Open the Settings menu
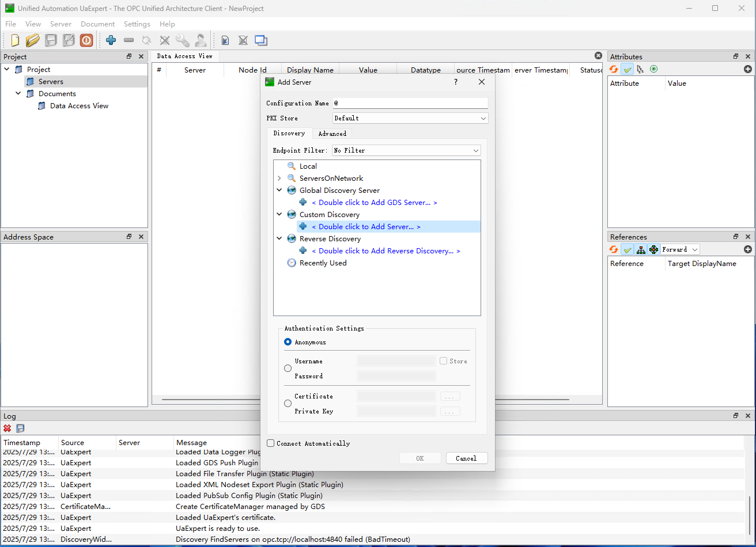The width and height of the screenshot is (756, 547). pos(137,24)
